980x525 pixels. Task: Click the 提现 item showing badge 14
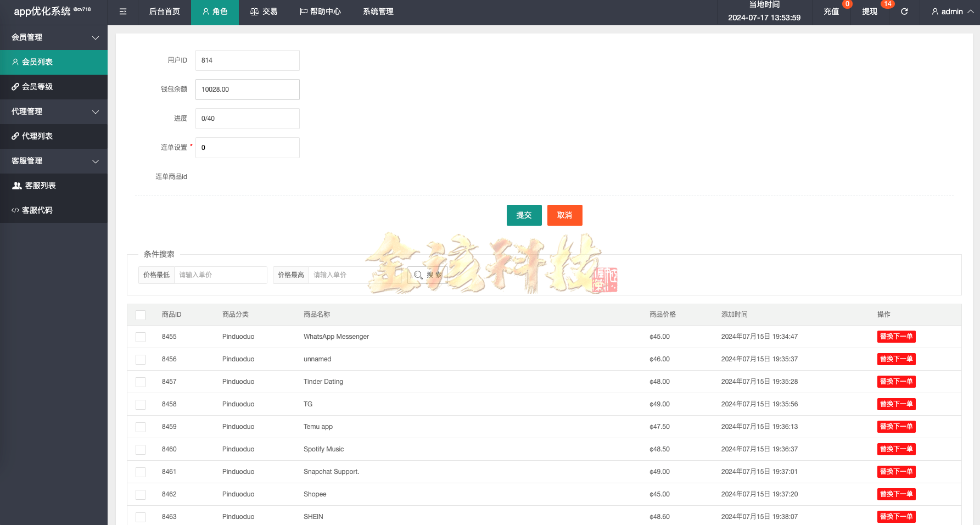pyautogui.click(x=869, y=12)
